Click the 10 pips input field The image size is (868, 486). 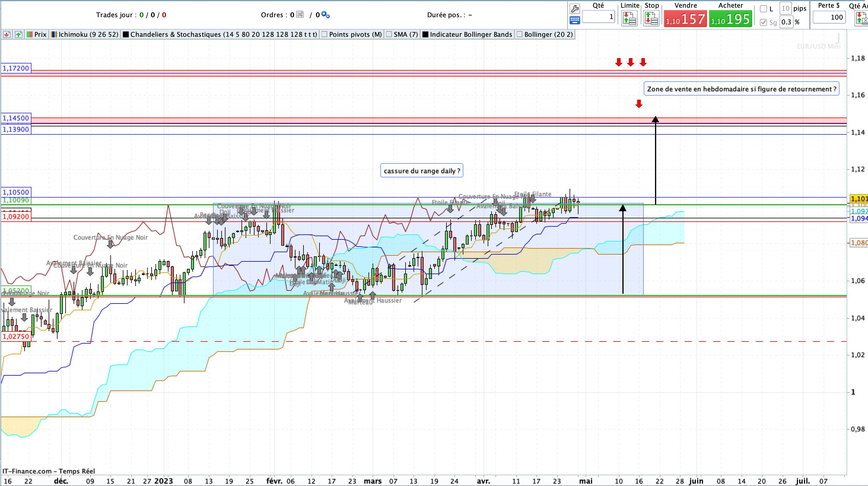click(786, 8)
